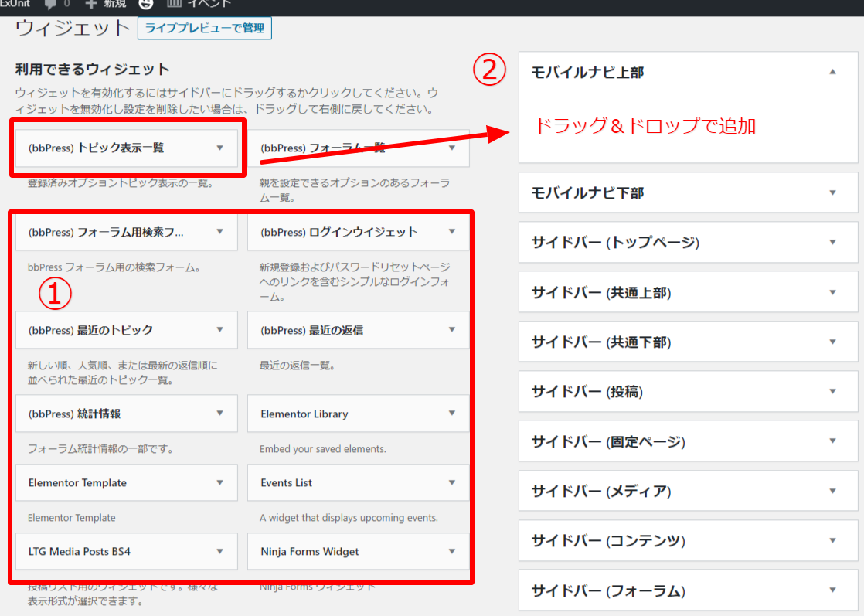The image size is (864, 616).
Task: Click ExUnit in the admin bar
Action: coord(14,3)
